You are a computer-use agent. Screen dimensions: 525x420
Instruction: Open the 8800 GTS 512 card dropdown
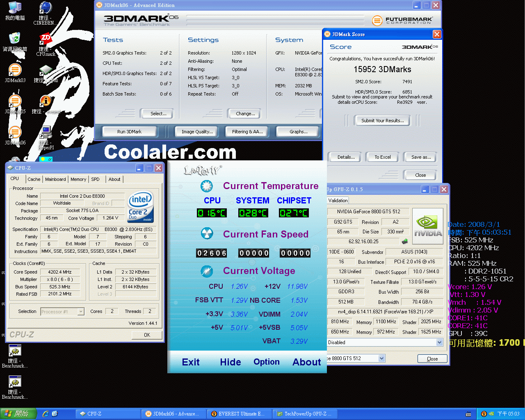pos(381,358)
